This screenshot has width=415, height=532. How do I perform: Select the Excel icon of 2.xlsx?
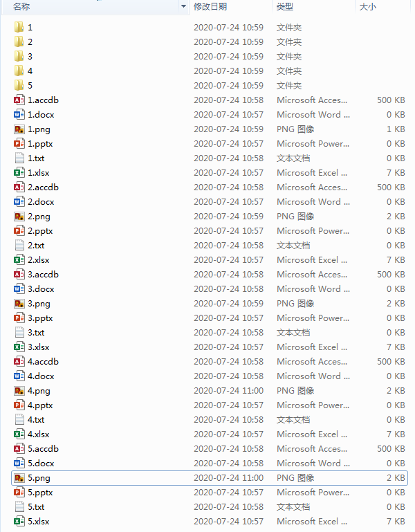(19, 260)
